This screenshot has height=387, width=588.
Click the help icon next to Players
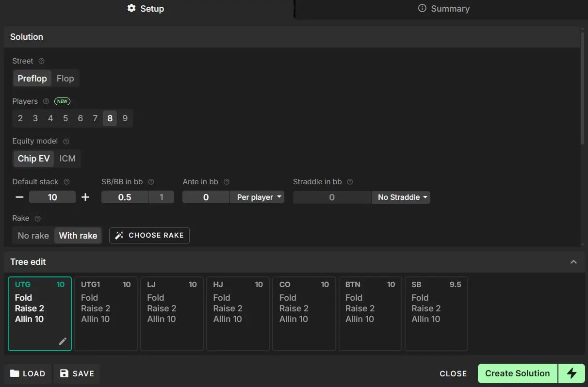click(46, 101)
